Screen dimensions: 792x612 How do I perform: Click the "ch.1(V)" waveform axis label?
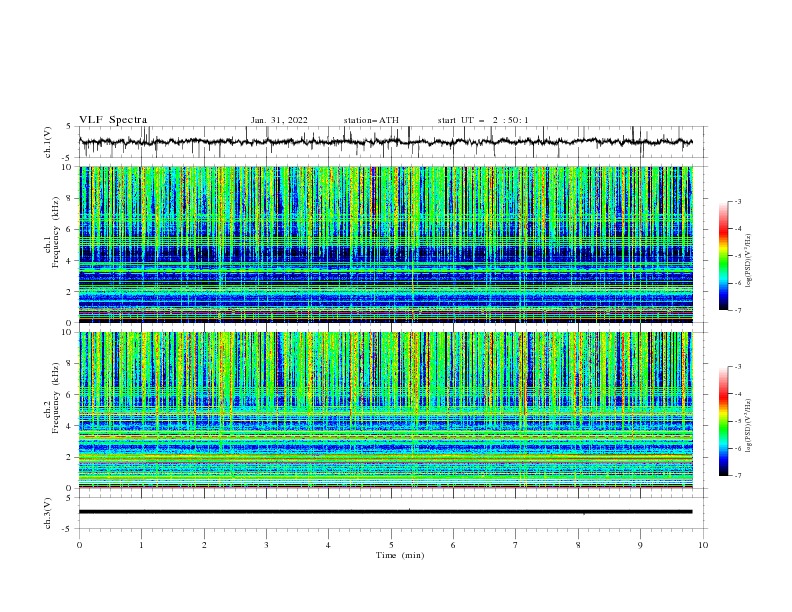(48, 142)
